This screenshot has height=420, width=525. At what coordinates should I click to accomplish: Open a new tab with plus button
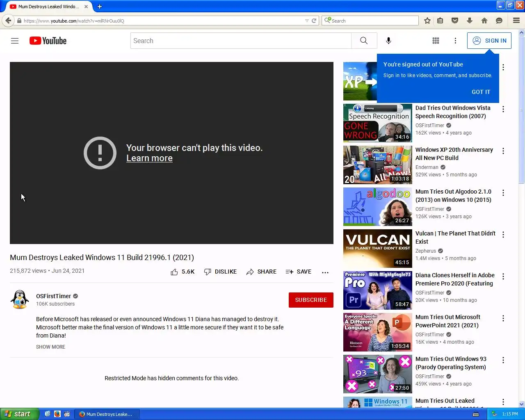tap(100, 7)
